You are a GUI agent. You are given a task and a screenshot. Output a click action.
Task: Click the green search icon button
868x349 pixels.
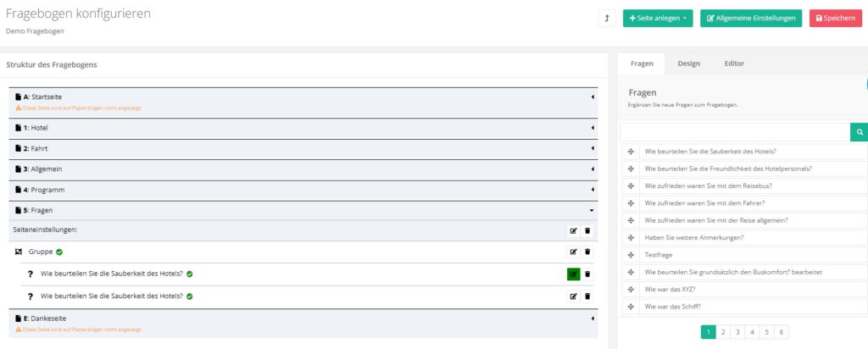859,132
